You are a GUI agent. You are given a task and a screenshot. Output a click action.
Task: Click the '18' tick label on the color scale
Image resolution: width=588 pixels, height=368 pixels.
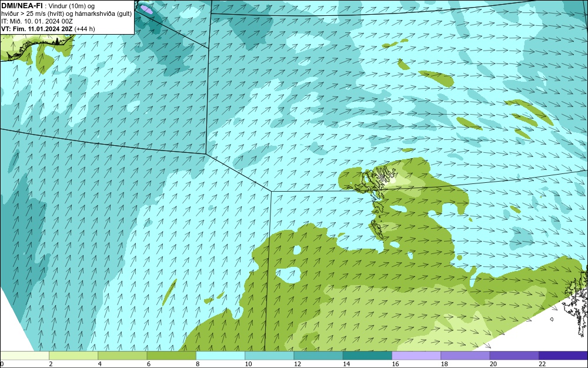tap(445, 364)
